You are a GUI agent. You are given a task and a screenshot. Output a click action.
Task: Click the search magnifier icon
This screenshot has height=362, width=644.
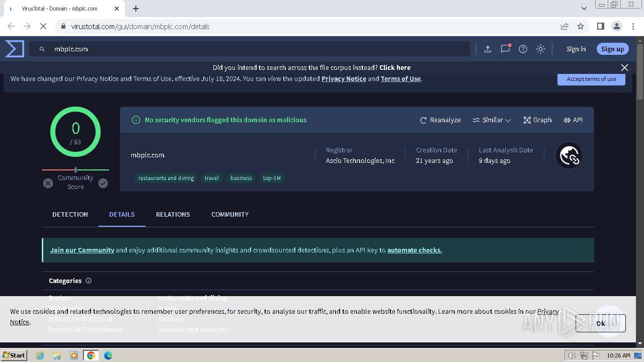42,49
